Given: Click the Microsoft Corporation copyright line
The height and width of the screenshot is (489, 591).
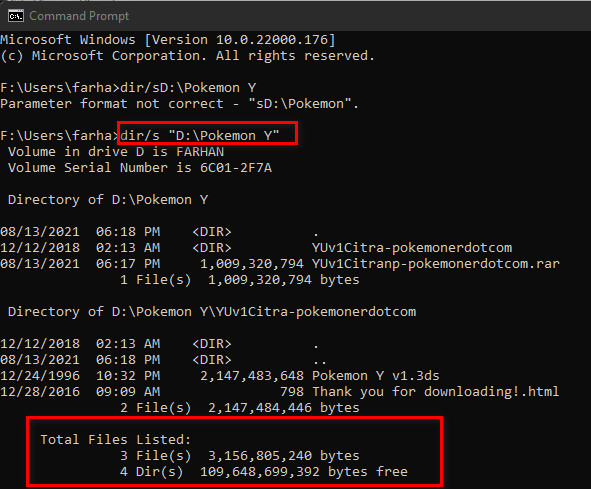Looking at the screenshot, I should click(x=187, y=56).
